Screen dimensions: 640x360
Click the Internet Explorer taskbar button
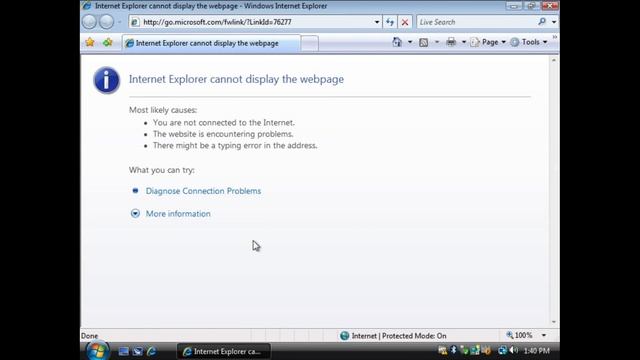[223, 351]
